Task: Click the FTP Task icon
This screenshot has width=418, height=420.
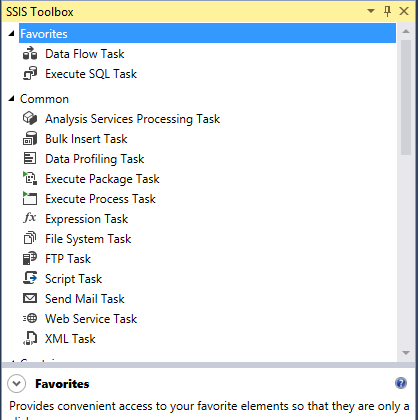Action: coord(30,258)
